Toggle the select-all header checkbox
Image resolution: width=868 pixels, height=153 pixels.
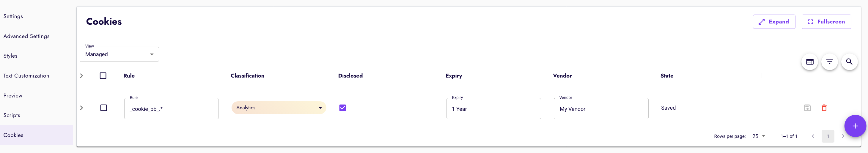tap(103, 76)
